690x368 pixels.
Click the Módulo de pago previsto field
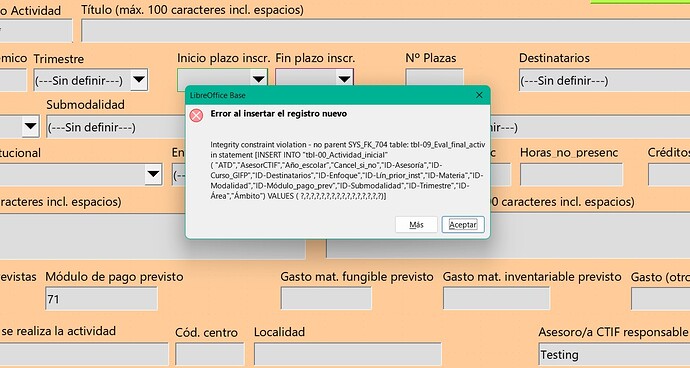tap(101, 299)
